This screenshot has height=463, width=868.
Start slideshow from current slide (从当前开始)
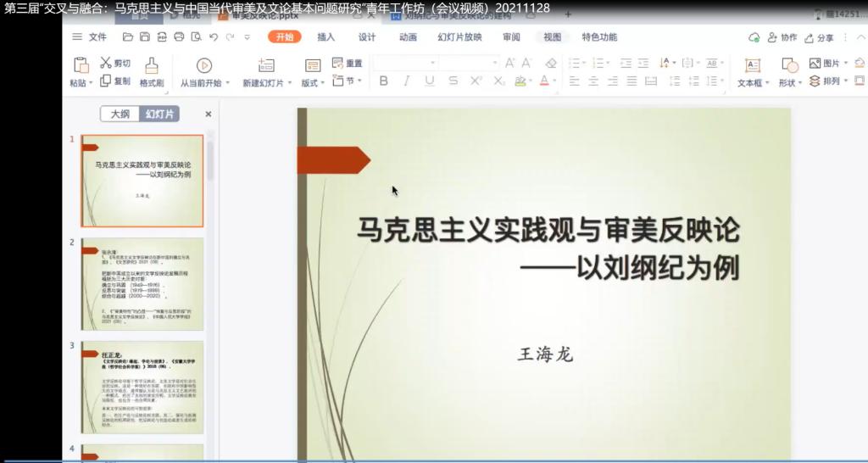coord(203,65)
